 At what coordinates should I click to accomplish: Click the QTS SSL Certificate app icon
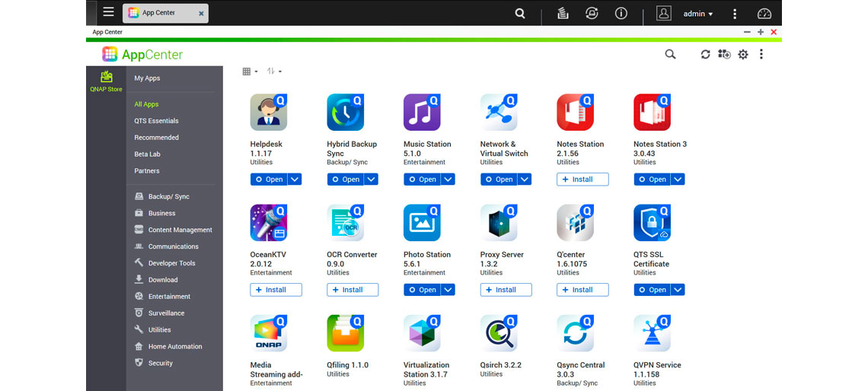[652, 223]
